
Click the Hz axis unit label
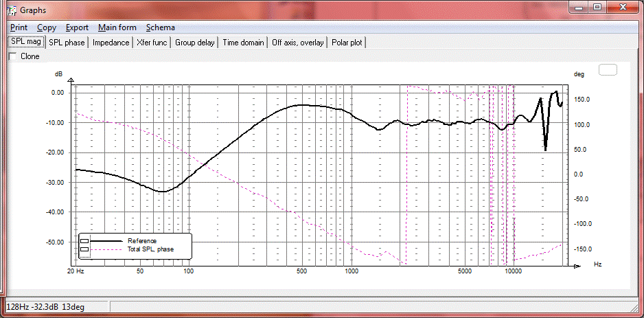click(x=597, y=263)
